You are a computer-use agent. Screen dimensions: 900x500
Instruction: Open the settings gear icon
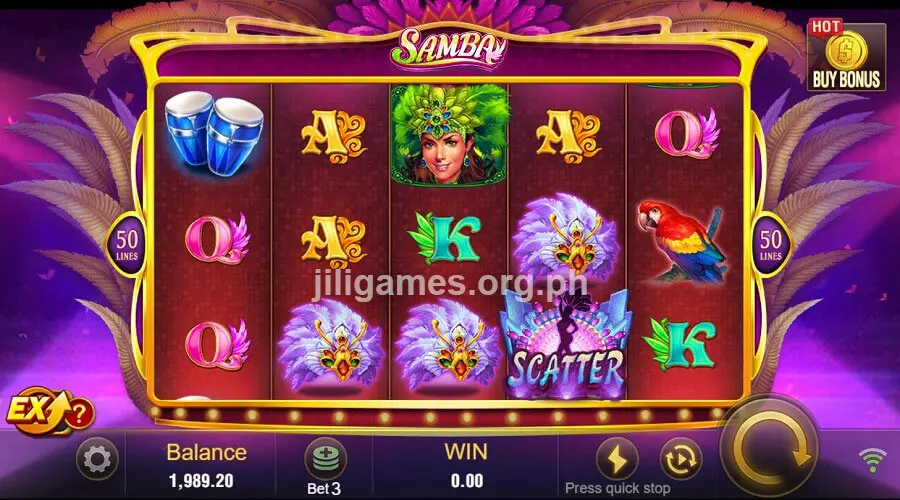[97, 459]
